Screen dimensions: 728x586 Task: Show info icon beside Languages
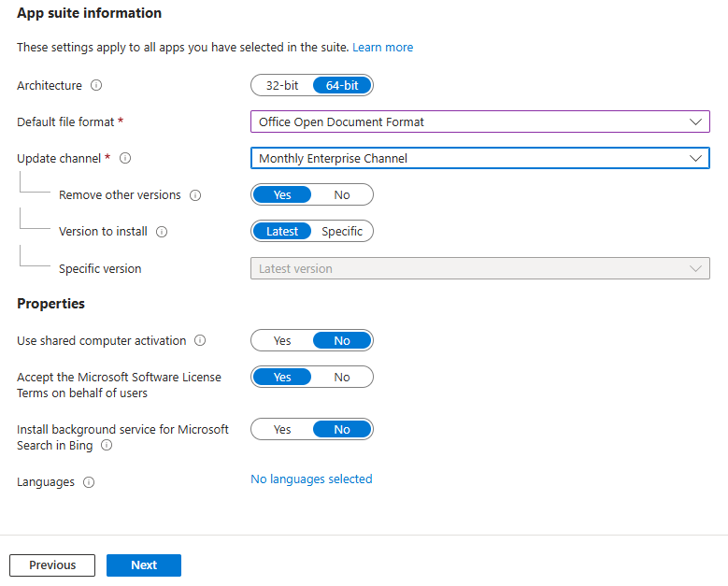[89, 482]
